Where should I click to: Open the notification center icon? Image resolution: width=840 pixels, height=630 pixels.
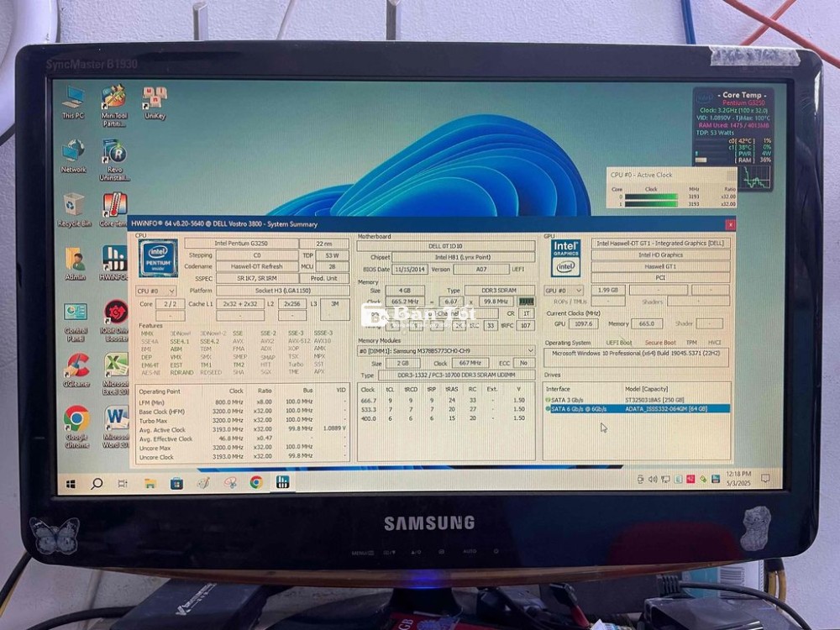(765, 479)
